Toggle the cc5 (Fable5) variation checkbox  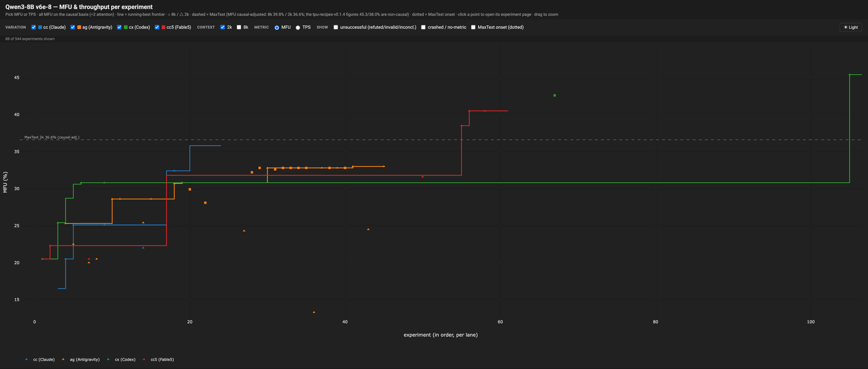[x=157, y=27]
